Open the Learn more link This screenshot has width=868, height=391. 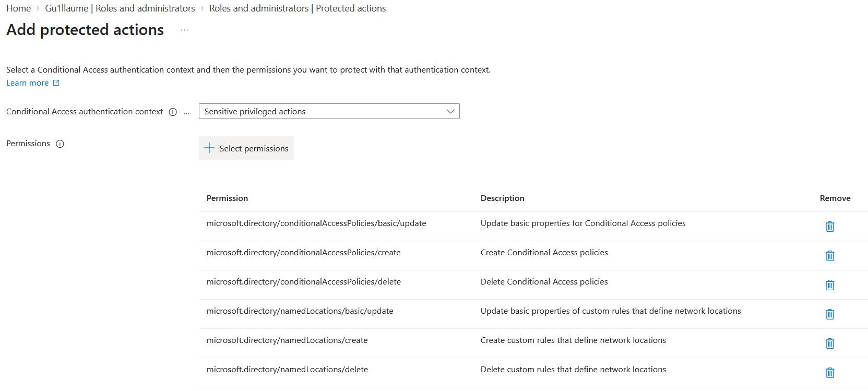[33, 83]
